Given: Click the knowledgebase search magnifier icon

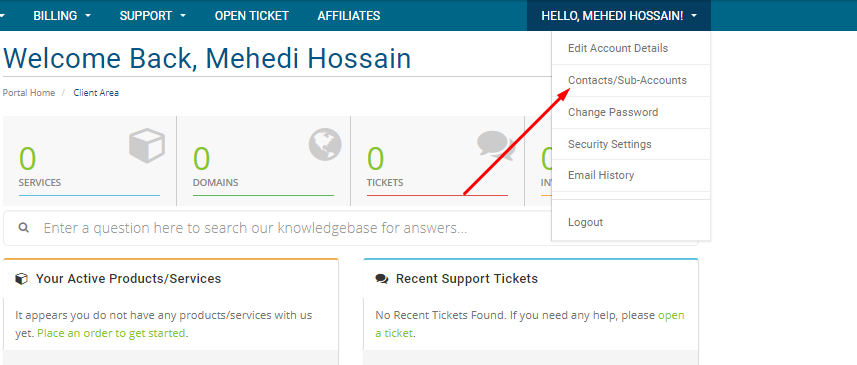Looking at the screenshot, I should click(x=24, y=227).
